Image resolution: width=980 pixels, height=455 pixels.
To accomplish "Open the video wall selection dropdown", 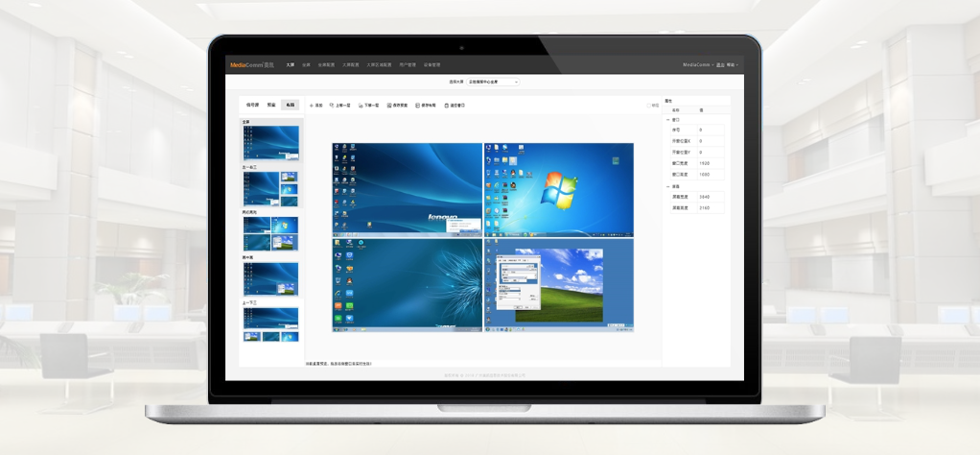I will (x=493, y=82).
